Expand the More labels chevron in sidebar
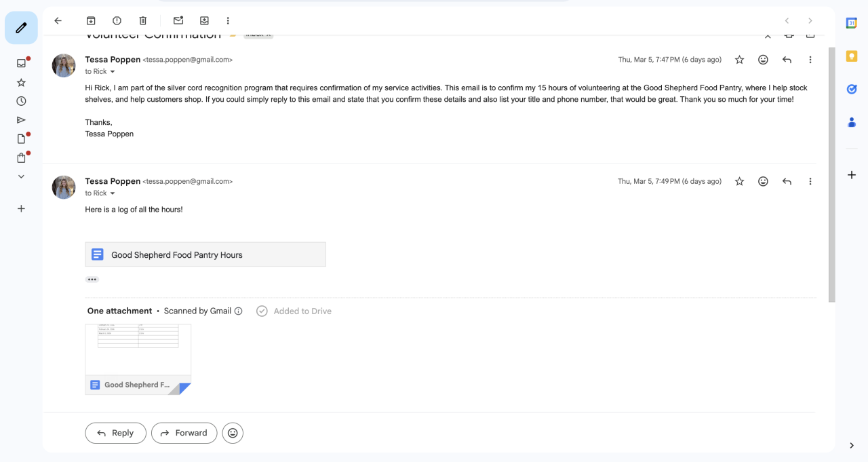 coord(21,176)
